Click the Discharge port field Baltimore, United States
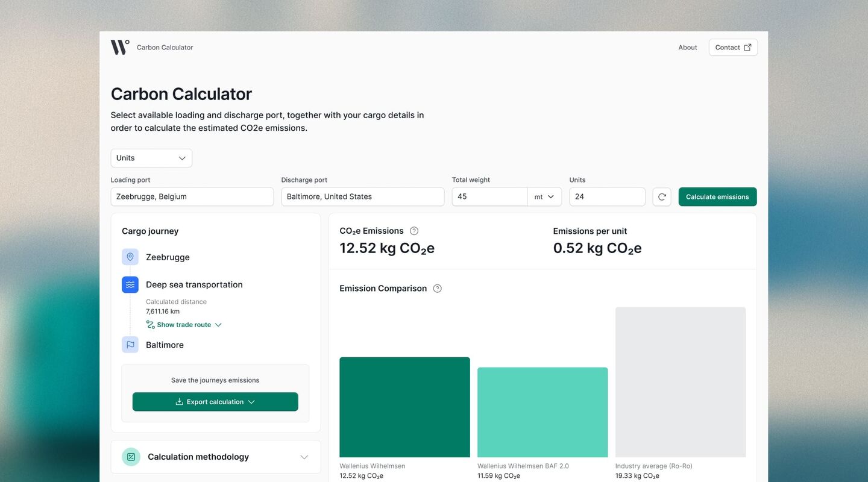This screenshot has height=482, width=868. (362, 197)
